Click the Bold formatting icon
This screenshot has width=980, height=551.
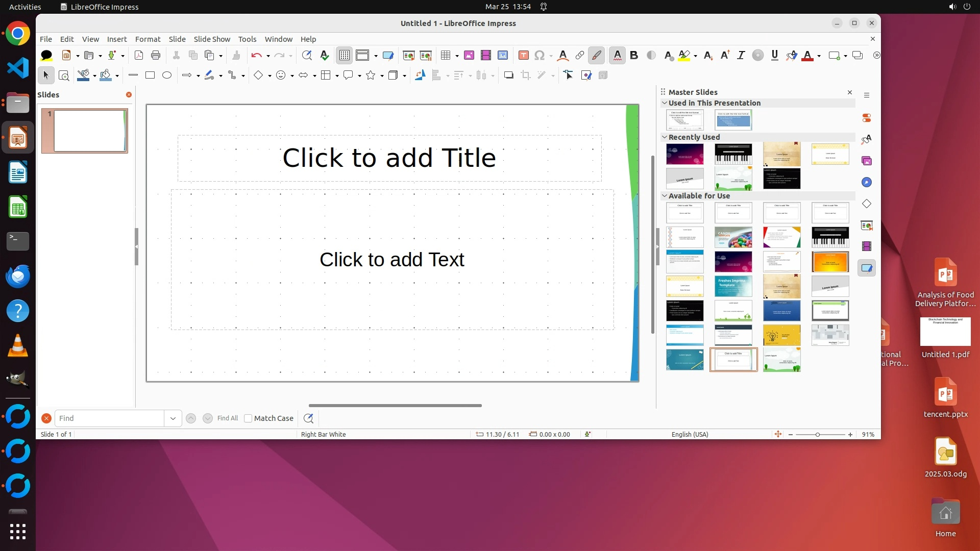coord(634,55)
